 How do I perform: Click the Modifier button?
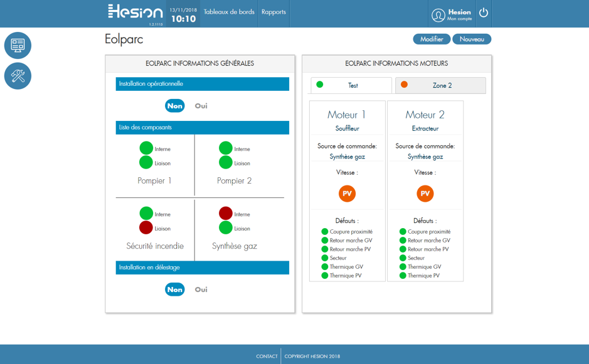pyautogui.click(x=432, y=39)
